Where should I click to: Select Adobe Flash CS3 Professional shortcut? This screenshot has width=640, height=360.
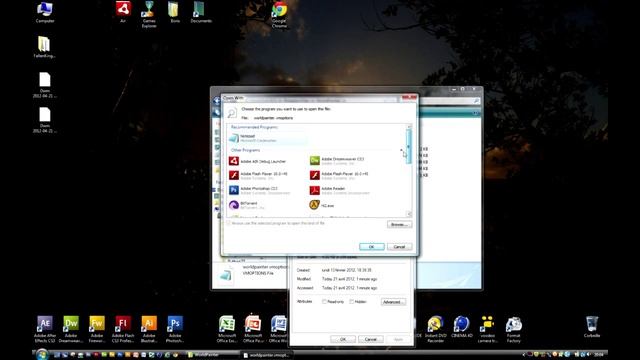tap(123, 329)
